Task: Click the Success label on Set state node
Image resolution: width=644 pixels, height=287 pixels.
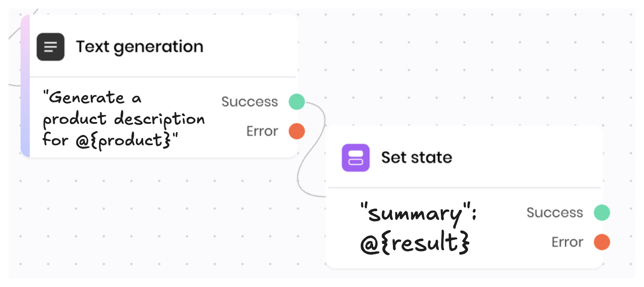Action: click(555, 213)
